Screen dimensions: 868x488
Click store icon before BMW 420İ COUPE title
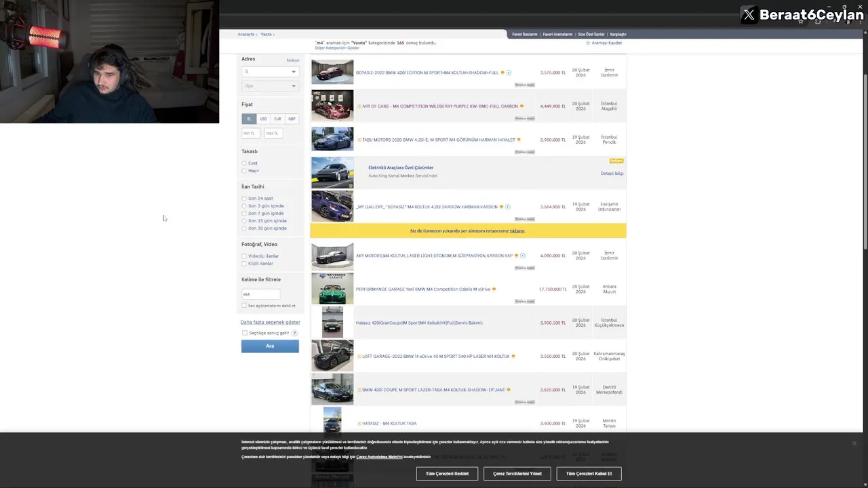coord(359,390)
